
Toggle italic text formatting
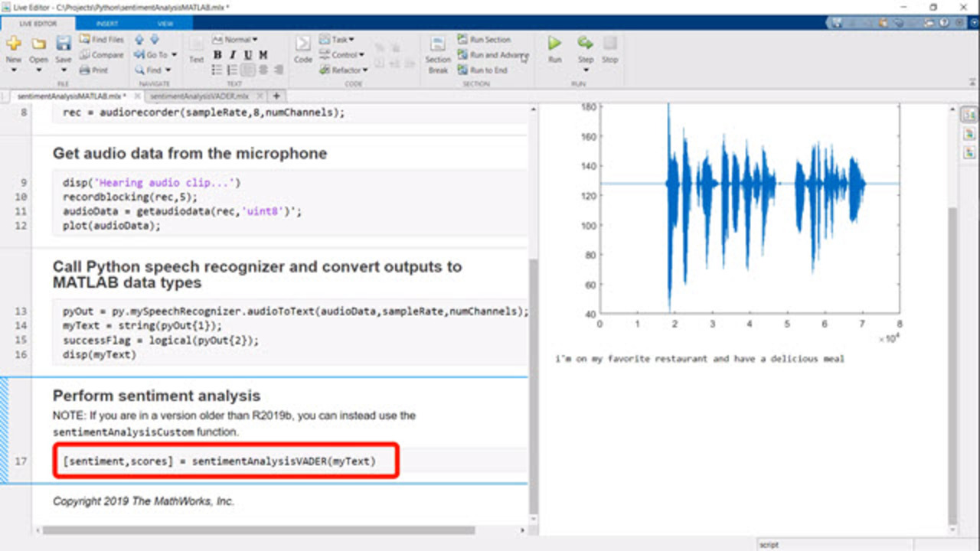(233, 55)
